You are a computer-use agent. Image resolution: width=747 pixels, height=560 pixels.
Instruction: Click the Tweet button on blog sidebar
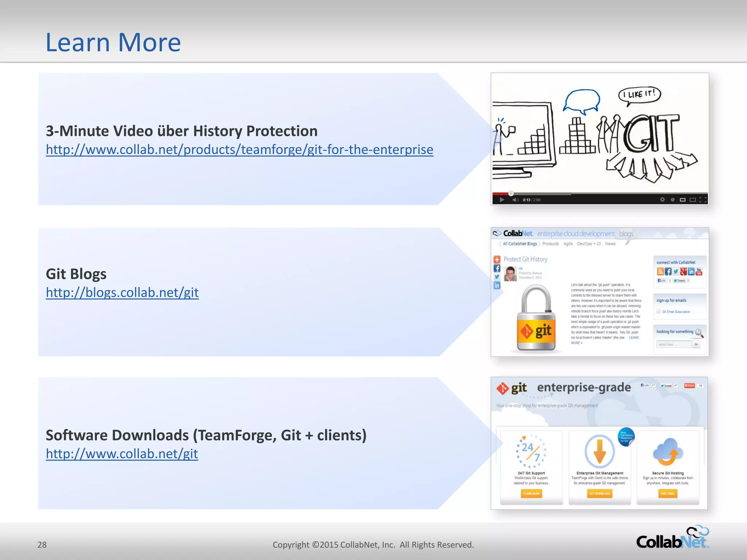point(679,280)
